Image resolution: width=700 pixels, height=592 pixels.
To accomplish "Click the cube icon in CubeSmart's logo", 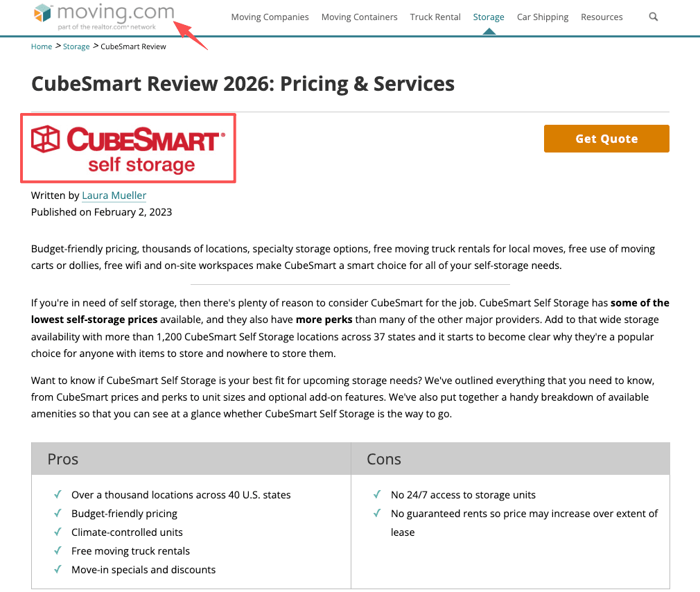I will 46,137.
